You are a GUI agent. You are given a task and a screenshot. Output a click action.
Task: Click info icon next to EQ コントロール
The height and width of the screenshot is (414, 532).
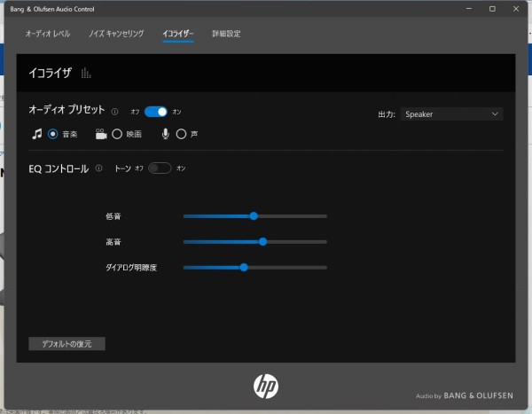(98, 168)
